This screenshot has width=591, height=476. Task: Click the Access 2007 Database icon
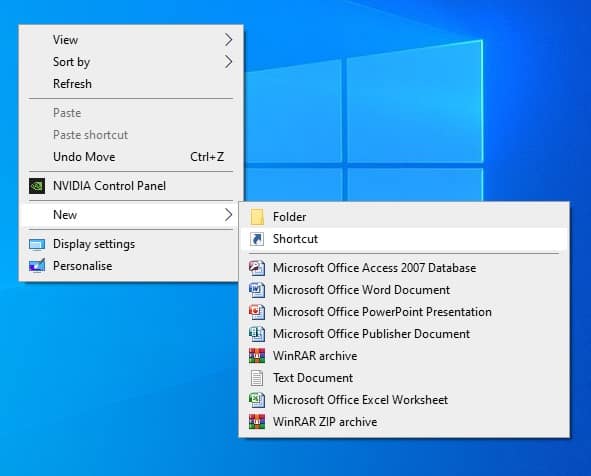257,268
